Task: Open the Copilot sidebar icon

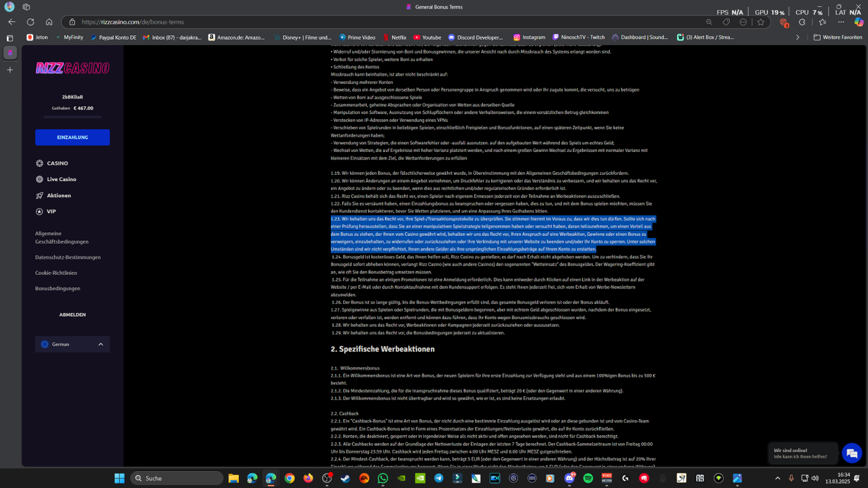Action: click(x=859, y=22)
